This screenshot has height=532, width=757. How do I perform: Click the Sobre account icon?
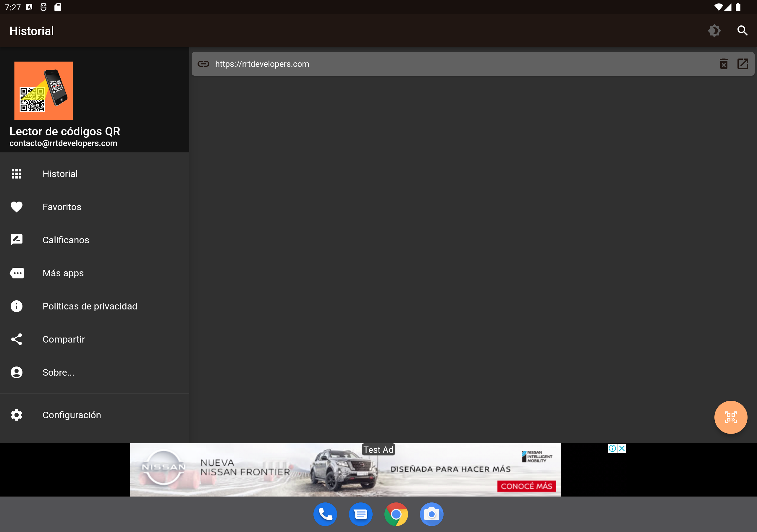17,372
